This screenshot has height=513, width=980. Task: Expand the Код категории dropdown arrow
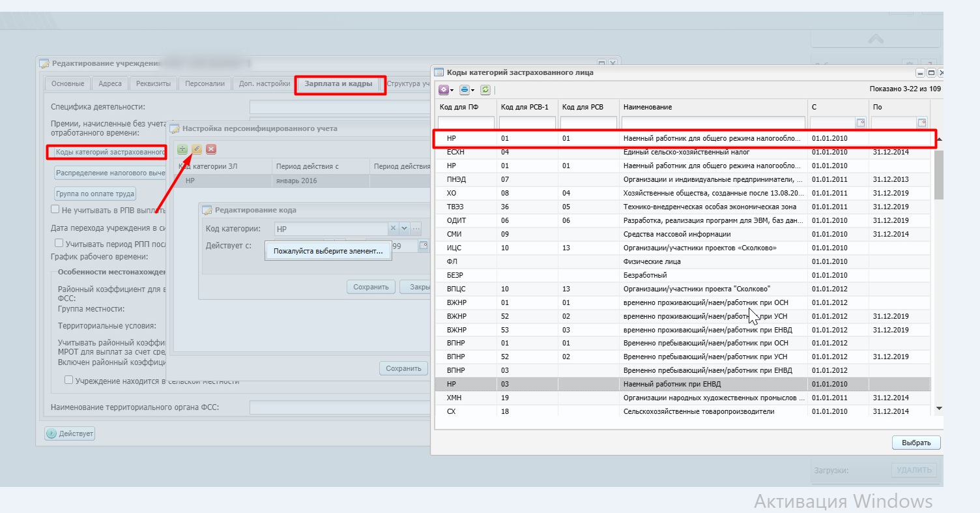[404, 229]
